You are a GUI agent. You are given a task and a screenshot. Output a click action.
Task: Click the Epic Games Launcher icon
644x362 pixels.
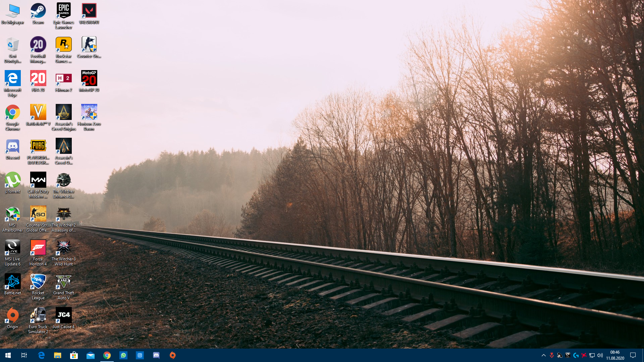(63, 11)
